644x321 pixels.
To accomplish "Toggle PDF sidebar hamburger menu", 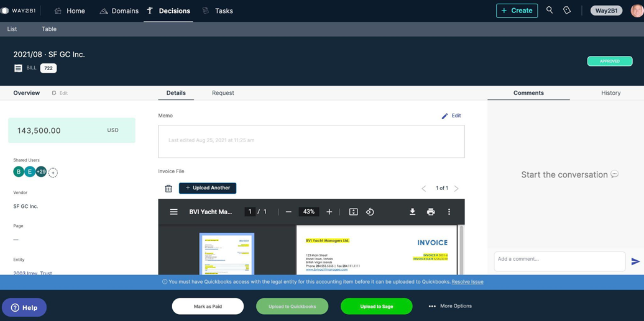I will point(174,212).
